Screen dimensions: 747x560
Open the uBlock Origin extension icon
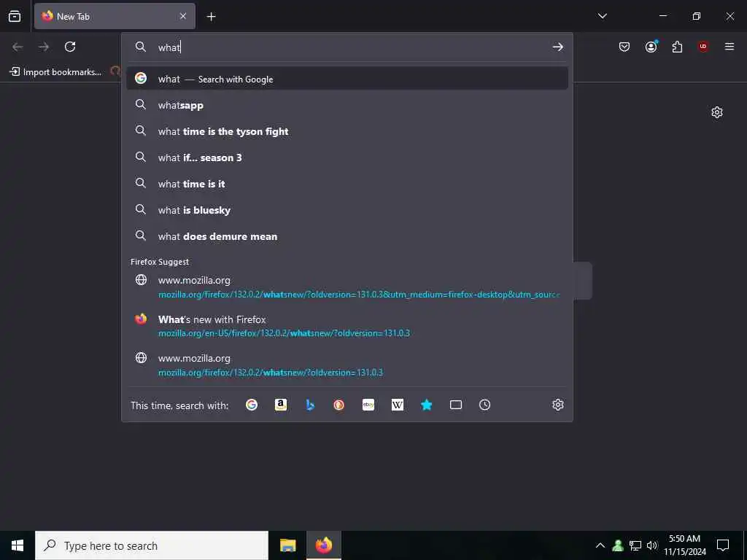coord(703,47)
